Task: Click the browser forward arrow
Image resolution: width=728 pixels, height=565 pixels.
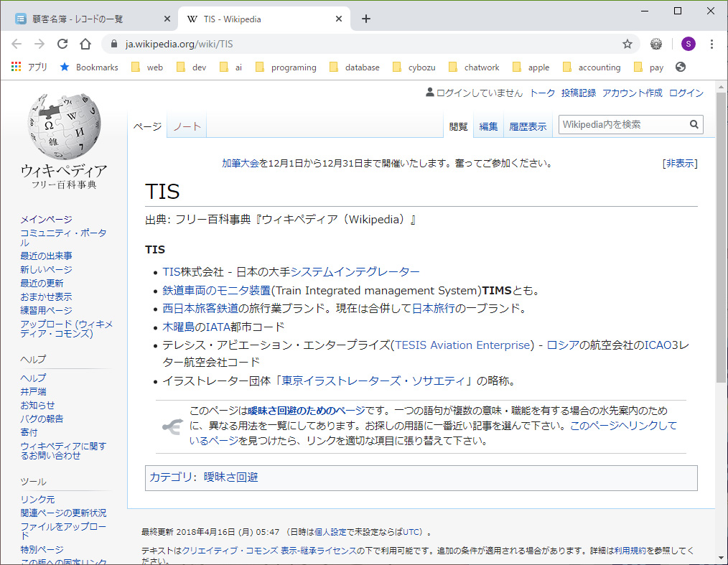Action: click(39, 44)
